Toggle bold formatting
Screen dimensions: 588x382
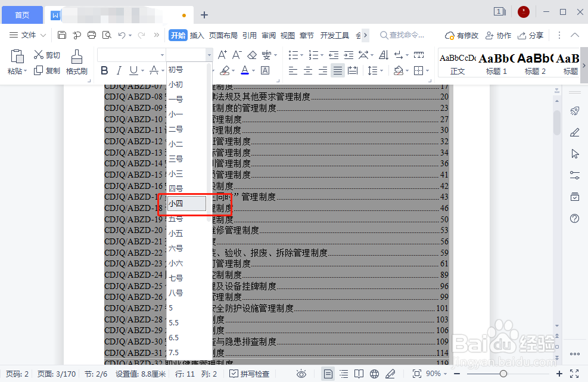click(x=105, y=70)
